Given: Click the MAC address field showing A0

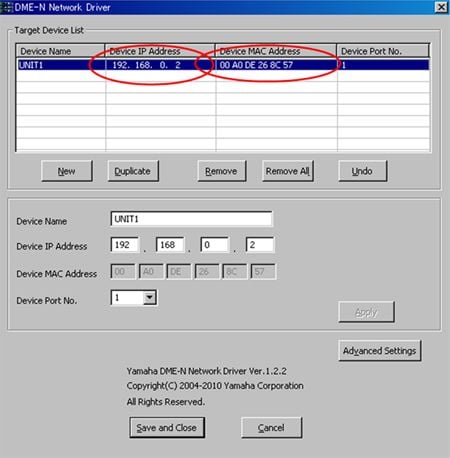Looking at the screenshot, I should (151, 272).
